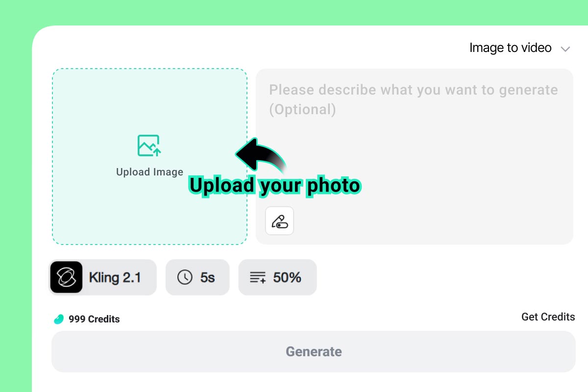Select the Image to video mode label
This screenshot has height=392, width=588.
510,48
